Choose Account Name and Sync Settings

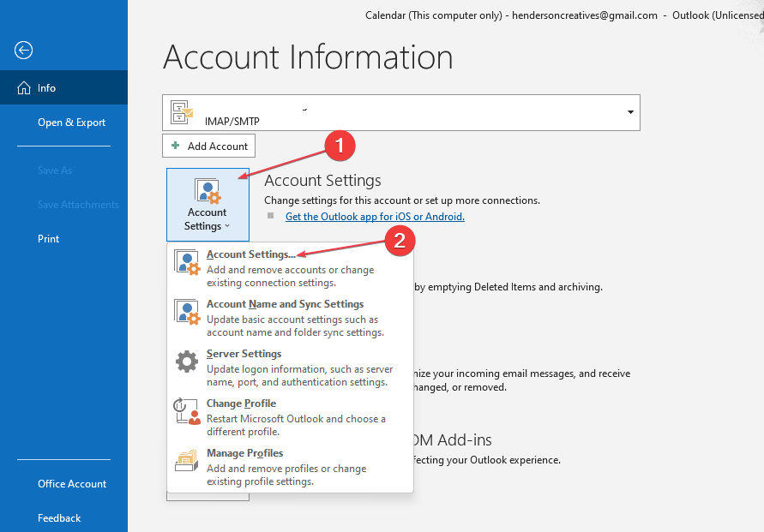(x=290, y=318)
